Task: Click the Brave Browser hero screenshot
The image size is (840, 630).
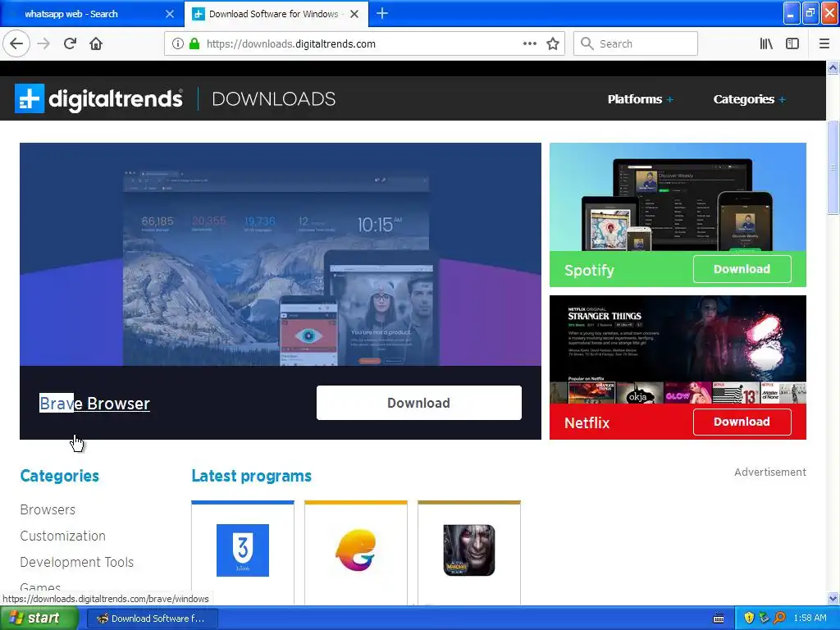Action: point(281,254)
